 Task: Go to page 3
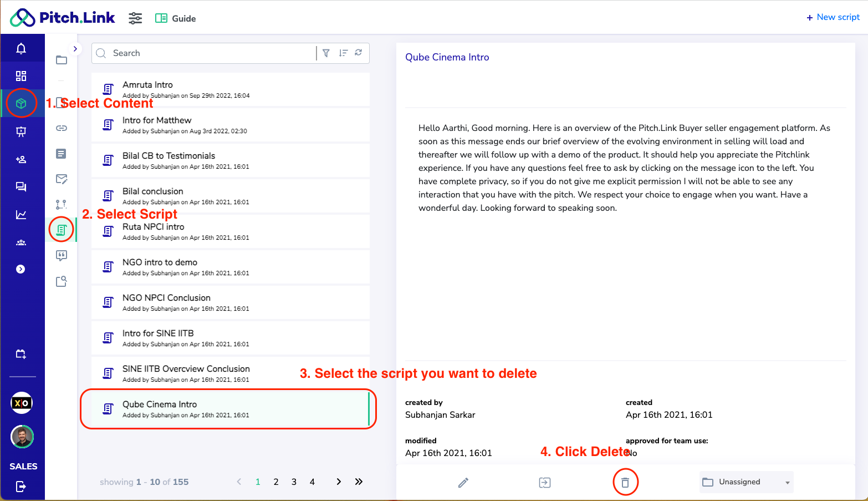[294, 482]
